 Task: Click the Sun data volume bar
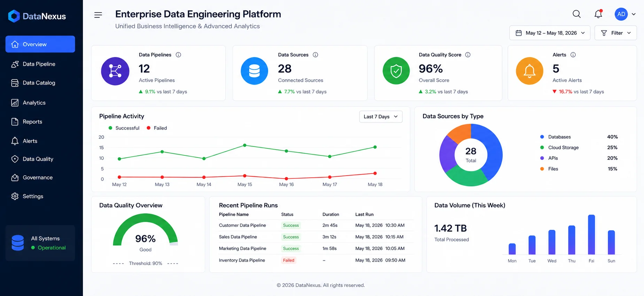[611, 242]
